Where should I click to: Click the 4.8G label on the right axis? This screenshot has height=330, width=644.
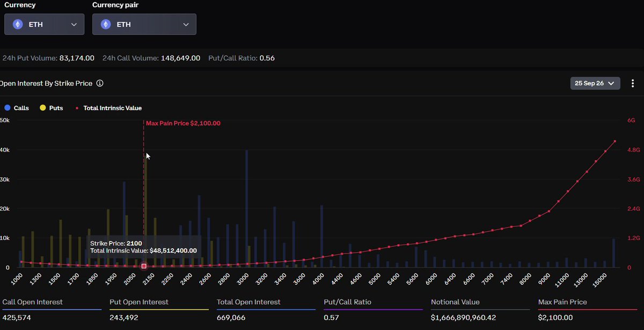pyautogui.click(x=634, y=150)
